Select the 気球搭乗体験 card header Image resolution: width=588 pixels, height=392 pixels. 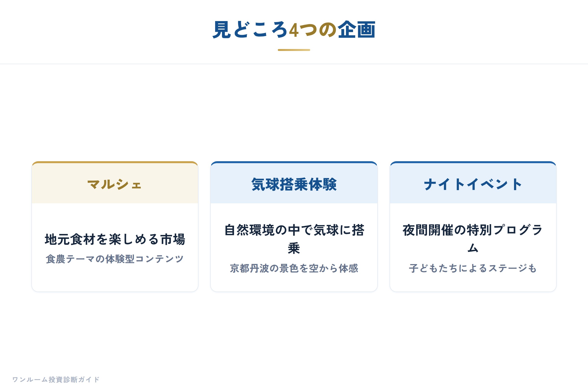[294, 183]
